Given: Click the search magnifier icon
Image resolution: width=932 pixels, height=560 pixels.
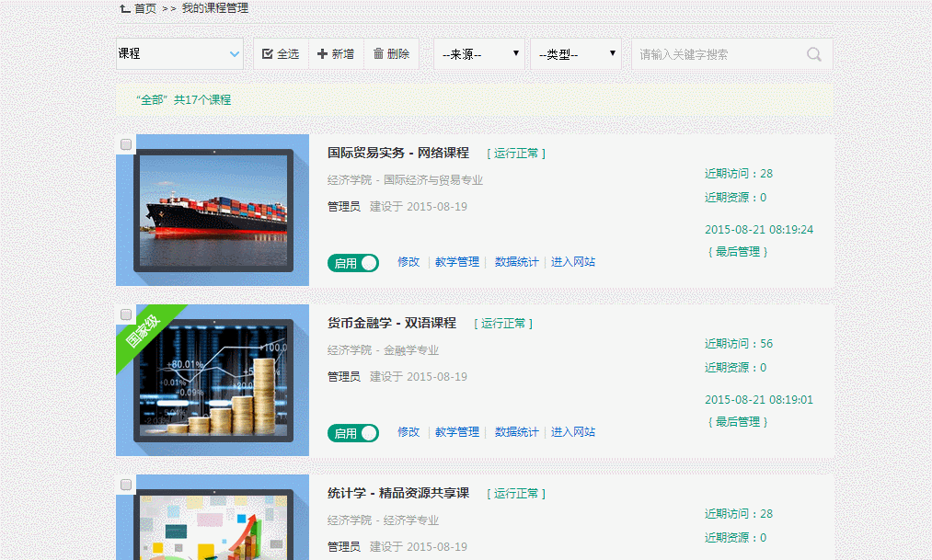Looking at the screenshot, I should coord(813,54).
